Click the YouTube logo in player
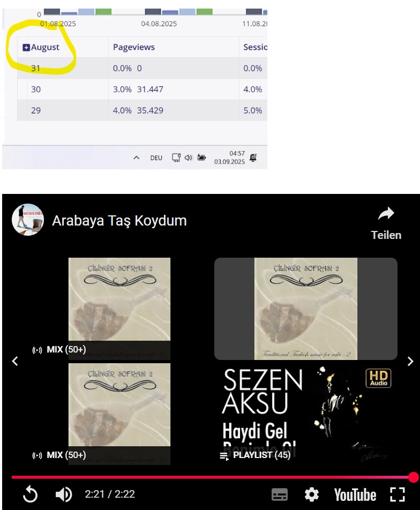Image resolution: width=420 pixels, height=510 pixels. 355,494
